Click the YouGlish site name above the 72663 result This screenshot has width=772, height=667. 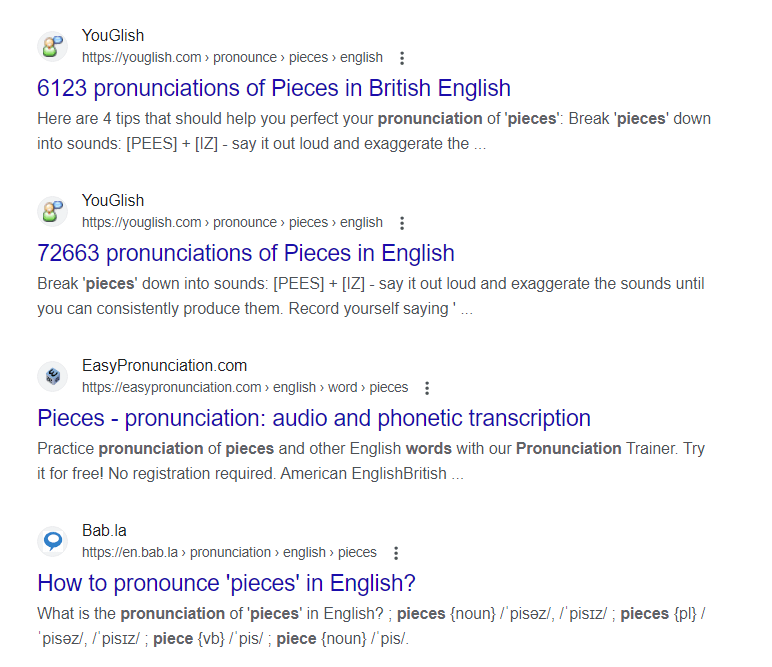pyautogui.click(x=113, y=201)
